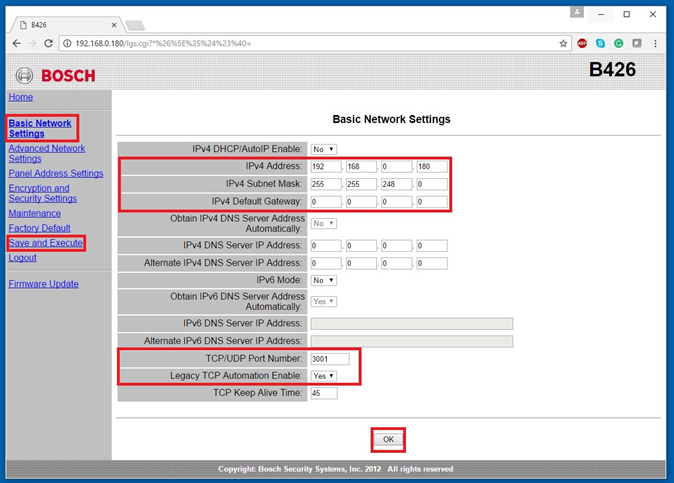The width and height of the screenshot is (674, 483).
Task: Click Alternate IPv4 DNS first octet field
Action: [x=326, y=263]
